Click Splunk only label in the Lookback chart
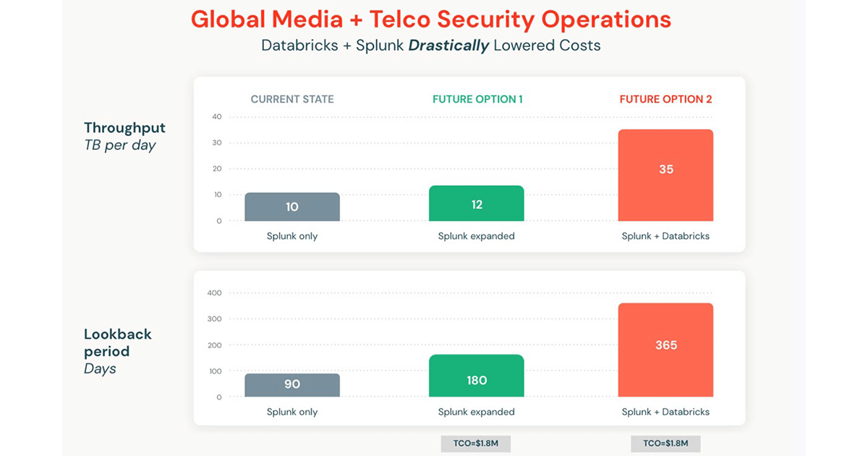This screenshot has width=868, height=456. point(292,412)
